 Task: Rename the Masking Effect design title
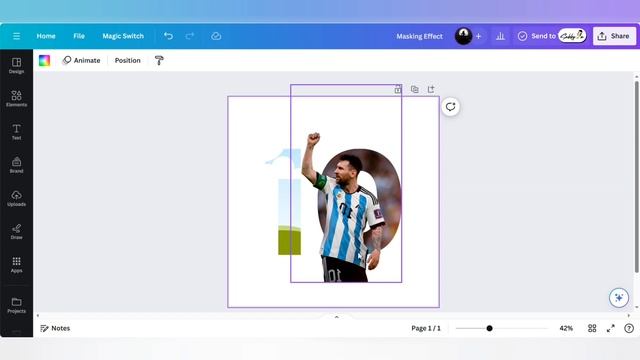419,36
